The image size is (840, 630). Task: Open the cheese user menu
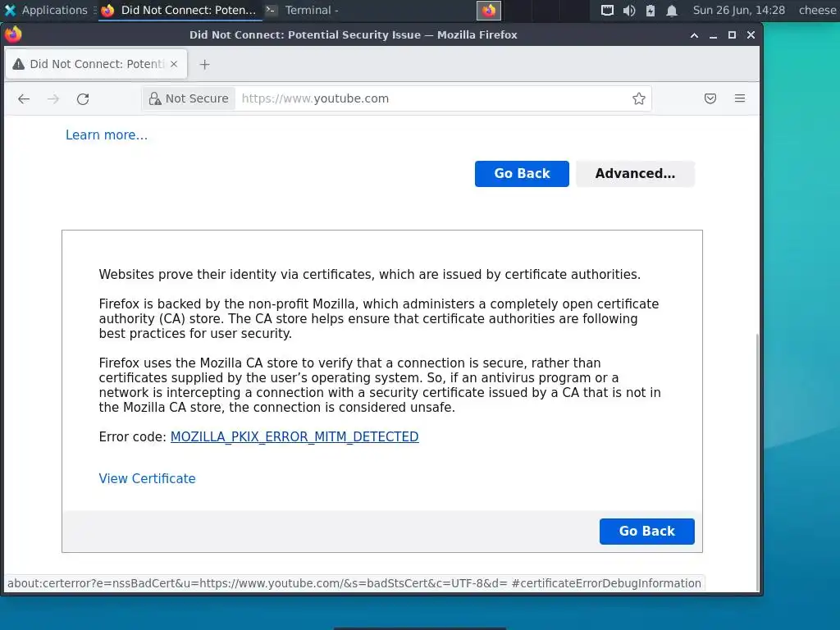(818, 10)
